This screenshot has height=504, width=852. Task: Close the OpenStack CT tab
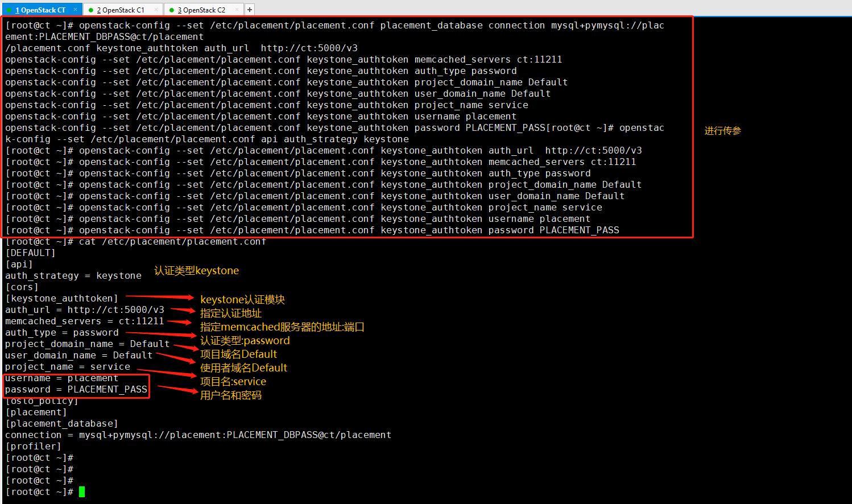(x=75, y=10)
